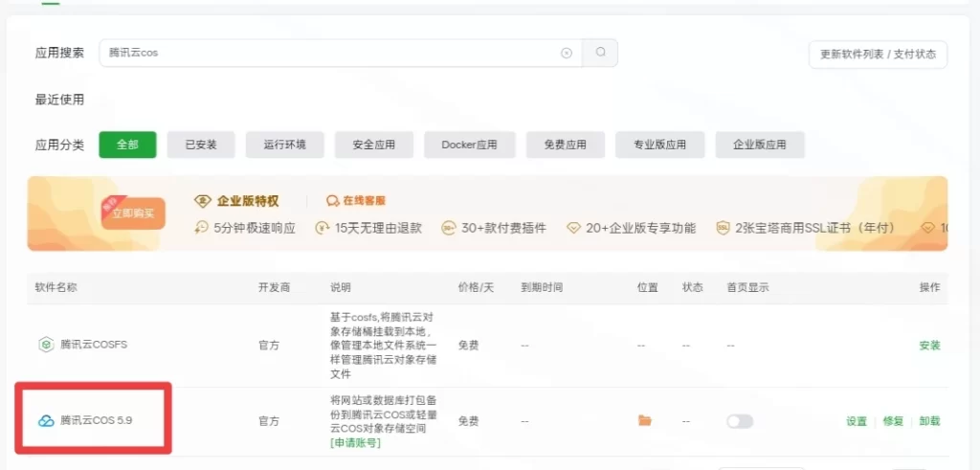The image size is (980, 470).
Task: Select the 专业版应用 category
Action: pyautogui.click(x=660, y=145)
